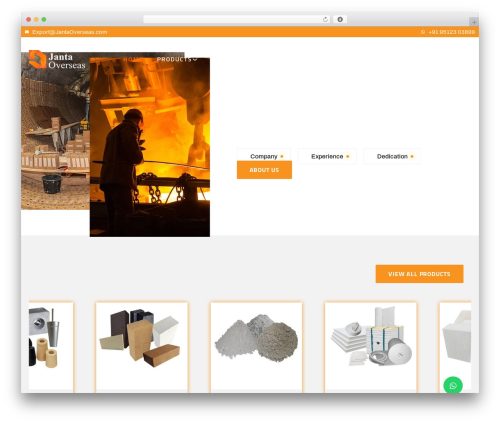The width and height of the screenshot is (500, 423).
Task: Click the VIEW ALL PRODUCTS button
Action: click(x=419, y=274)
